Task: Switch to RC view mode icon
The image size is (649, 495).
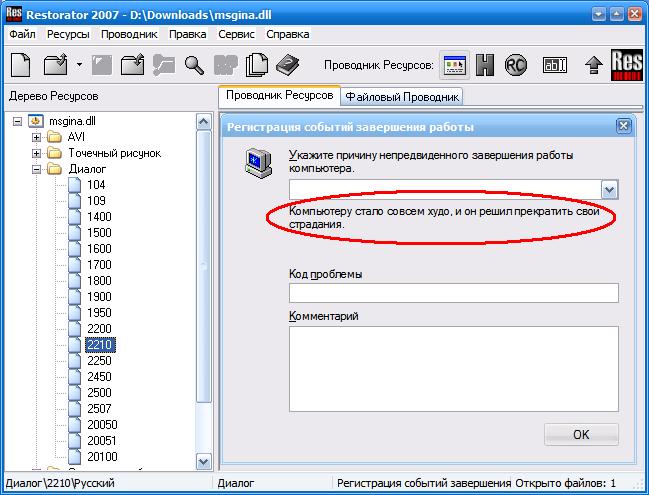Action: [x=516, y=65]
